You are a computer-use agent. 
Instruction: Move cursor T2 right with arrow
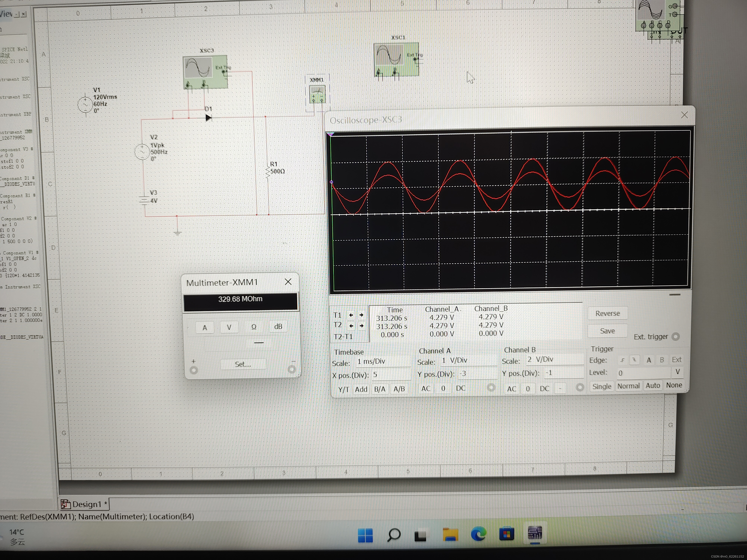362,325
